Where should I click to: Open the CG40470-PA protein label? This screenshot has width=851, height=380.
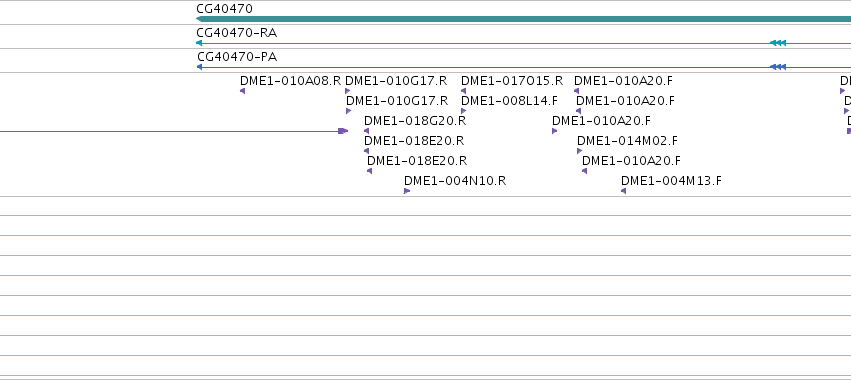click(237, 56)
